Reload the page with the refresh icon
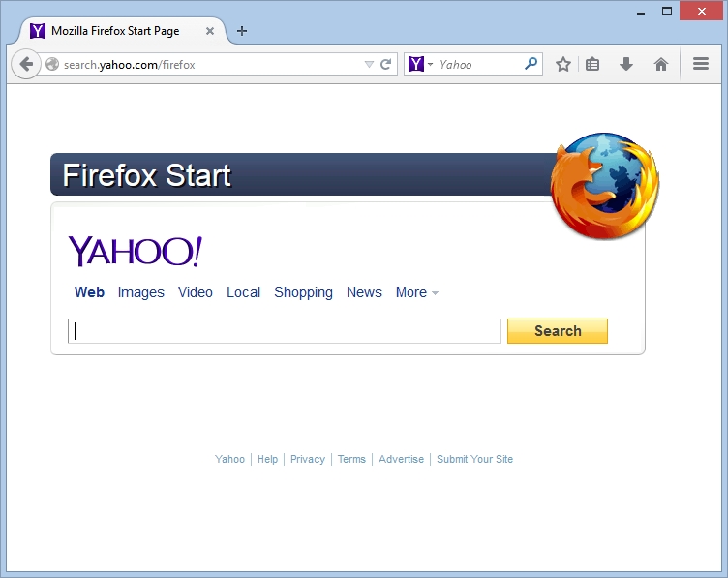Image resolution: width=728 pixels, height=578 pixels. (385, 64)
